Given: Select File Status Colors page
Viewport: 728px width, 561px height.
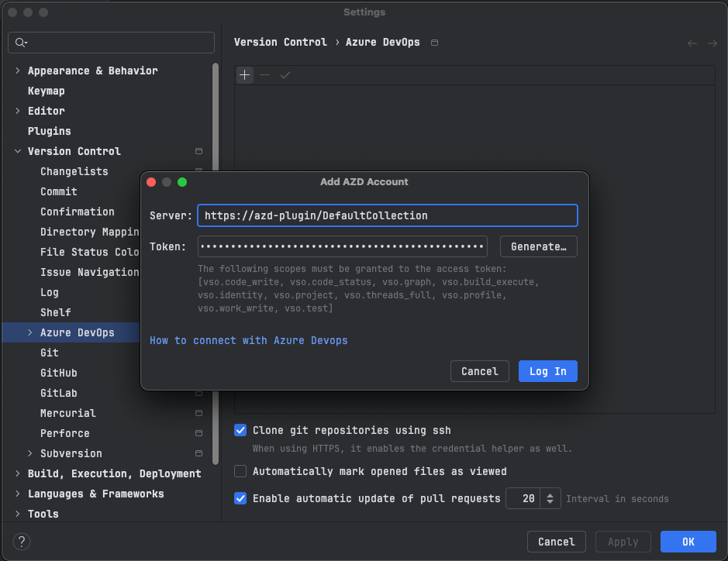Looking at the screenshot, I should coord(90,252).
